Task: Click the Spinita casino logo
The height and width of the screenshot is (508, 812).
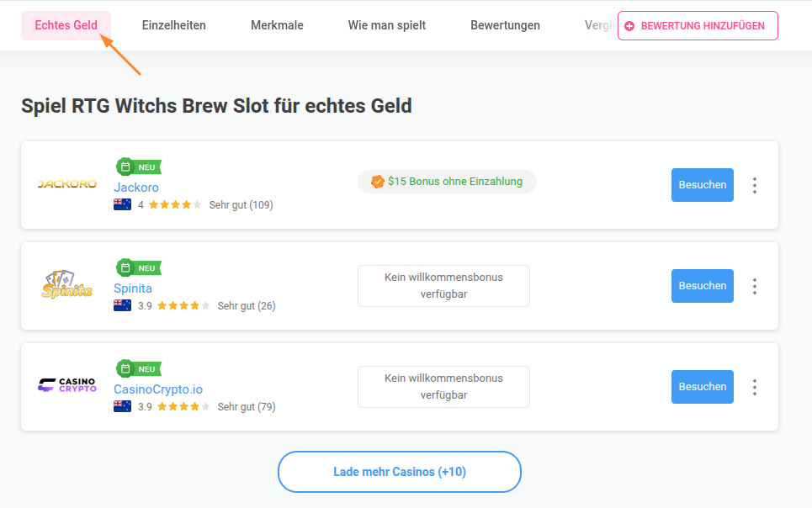Action: click(x=66, y=284)
